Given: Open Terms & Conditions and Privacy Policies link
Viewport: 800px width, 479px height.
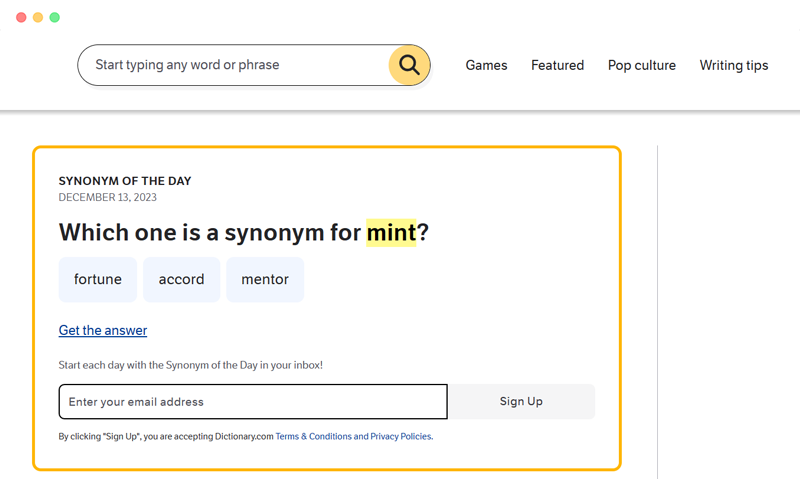Looking at the screenshot, I should (x=354, y=436).
